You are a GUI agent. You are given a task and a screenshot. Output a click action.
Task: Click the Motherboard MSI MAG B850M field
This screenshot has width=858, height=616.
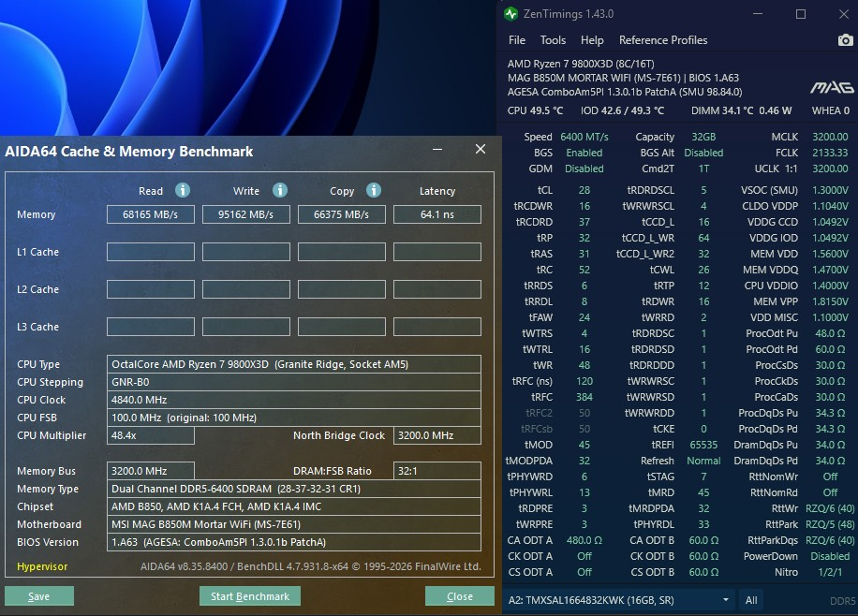[x=294, y=524]
